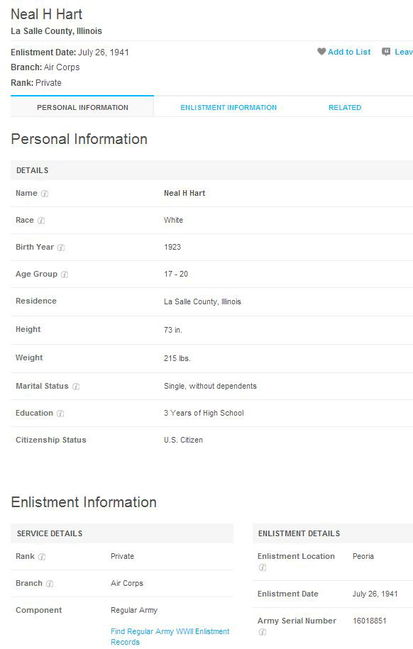Click the info icon next to Rank
The height and width of the screenshot is (649, 413).
[42, 557]
